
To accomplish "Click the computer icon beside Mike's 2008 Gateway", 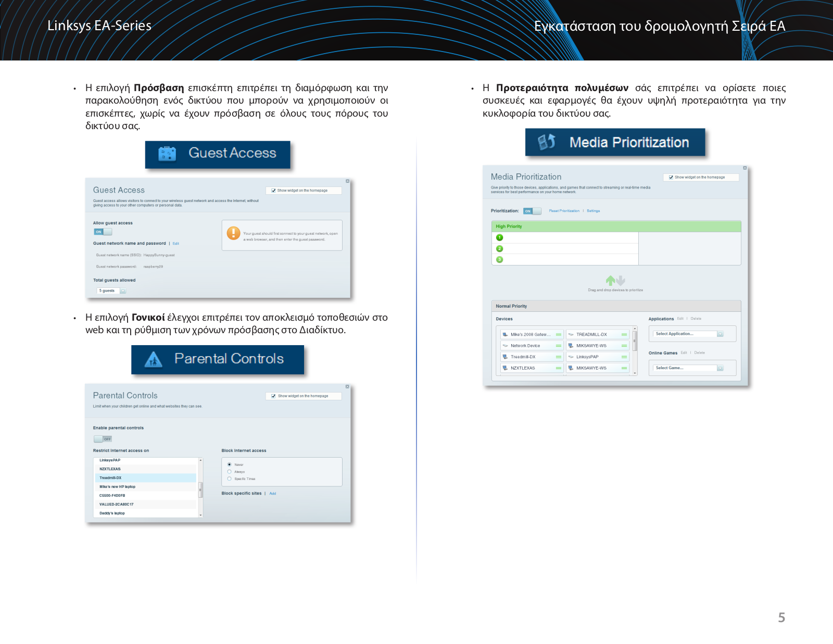I will click(505, 335).
